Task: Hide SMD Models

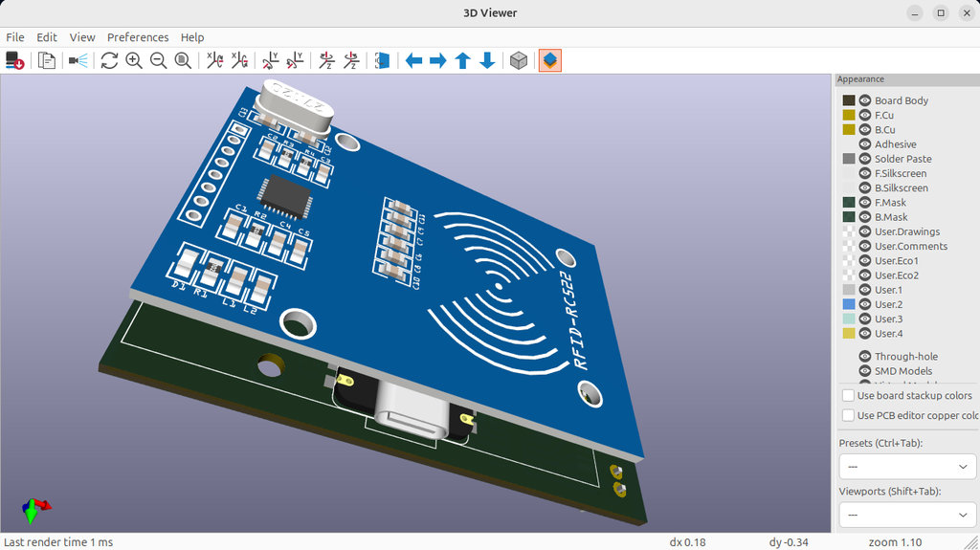Action: (865, 370)
